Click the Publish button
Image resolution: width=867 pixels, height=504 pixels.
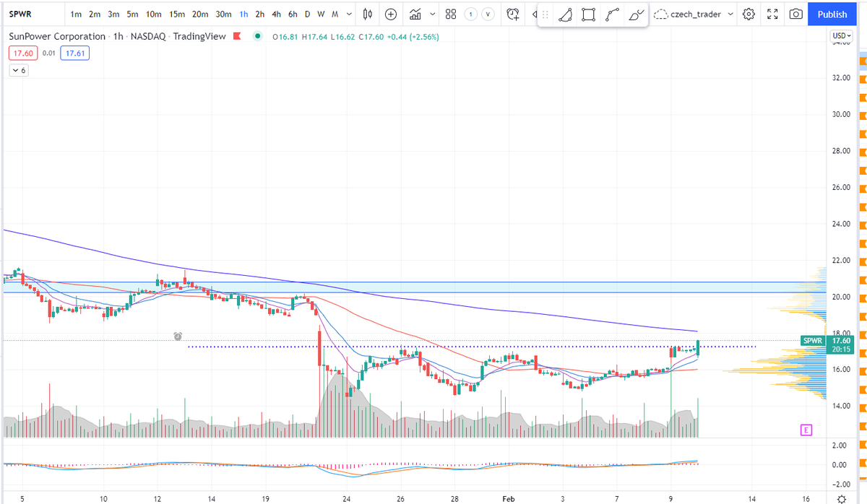click(832, 14)
